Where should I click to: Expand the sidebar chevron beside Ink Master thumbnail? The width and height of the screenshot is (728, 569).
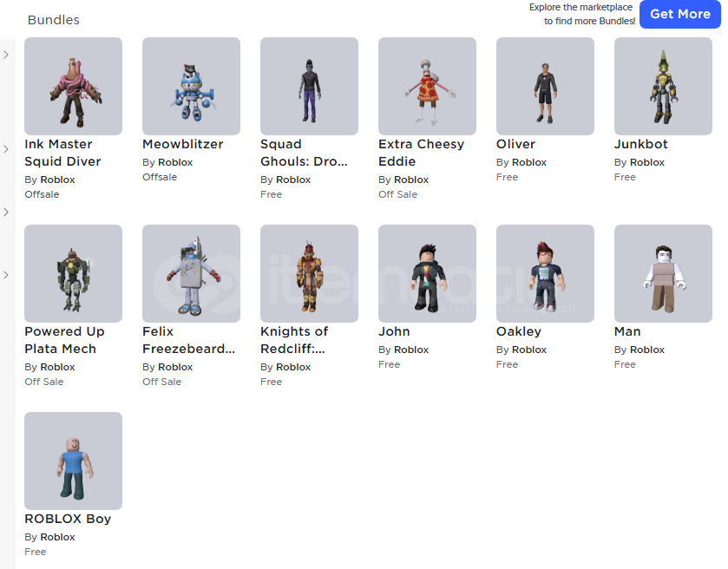pos(6,55)
